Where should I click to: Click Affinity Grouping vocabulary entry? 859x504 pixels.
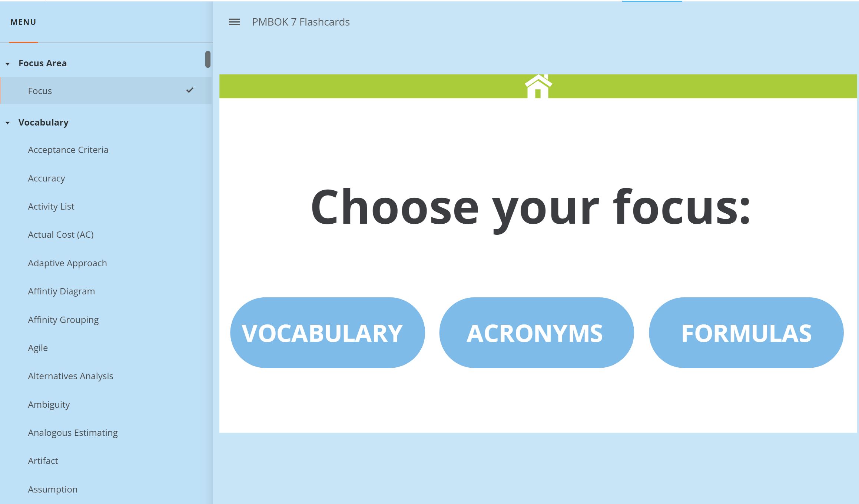pos(64,319)
